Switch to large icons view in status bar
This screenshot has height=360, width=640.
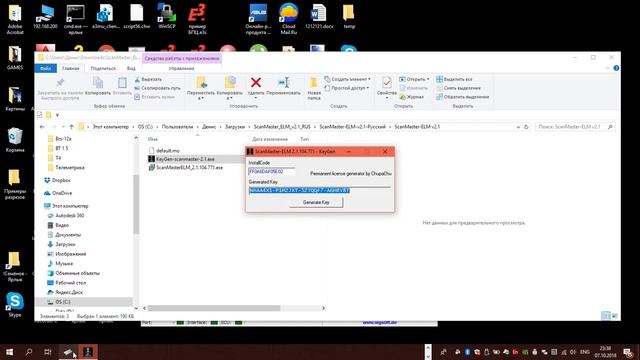[615, 316]
